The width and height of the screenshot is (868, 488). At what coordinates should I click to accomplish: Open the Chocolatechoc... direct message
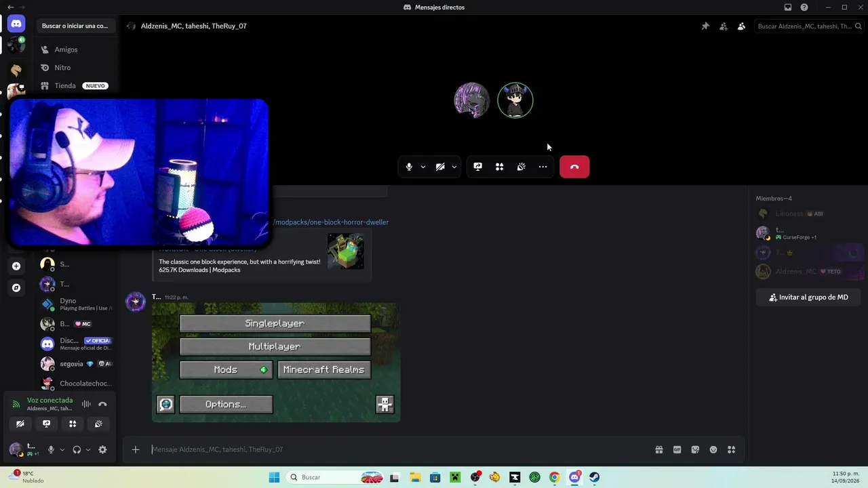(x=77, y=384)
